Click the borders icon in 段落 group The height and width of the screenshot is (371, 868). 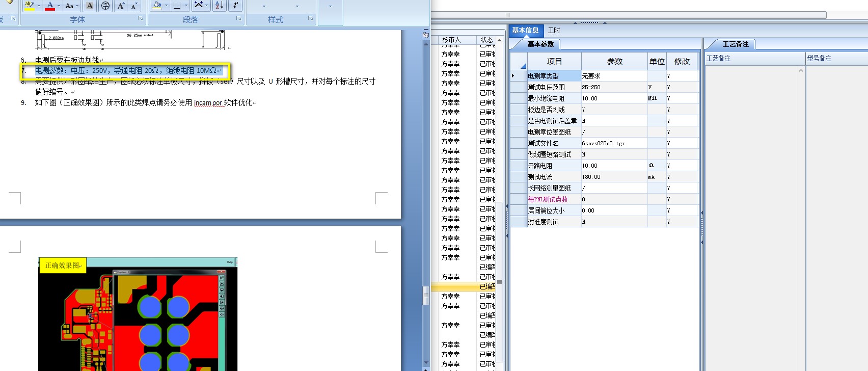(177, 6)
